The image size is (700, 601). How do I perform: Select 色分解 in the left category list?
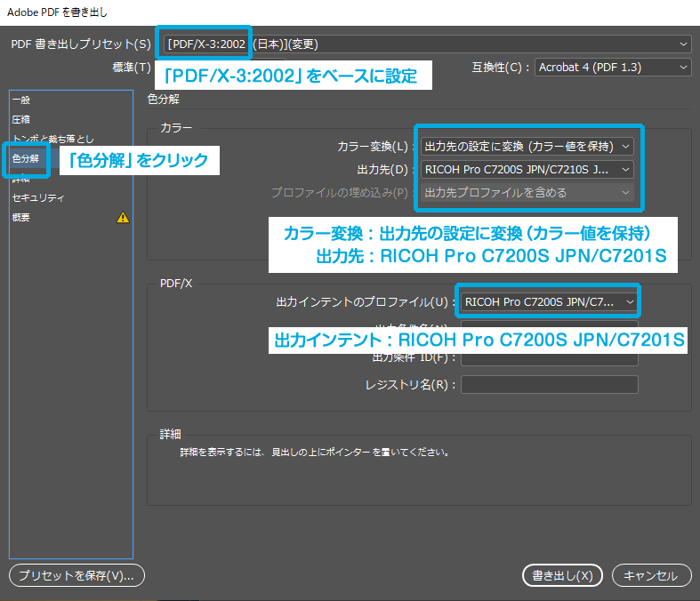point(26,159)
